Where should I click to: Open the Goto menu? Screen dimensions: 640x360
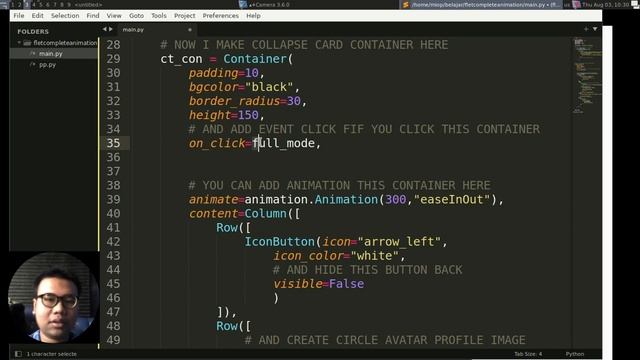click(x=136, y=16)
